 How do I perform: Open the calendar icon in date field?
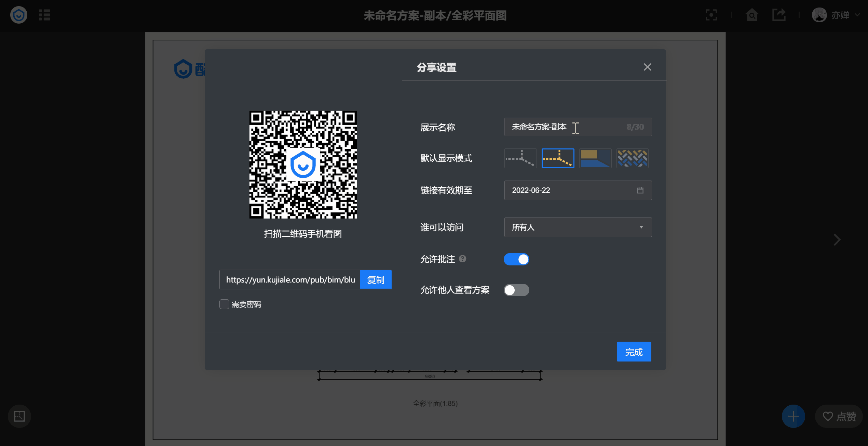click(x=640, y=190)
